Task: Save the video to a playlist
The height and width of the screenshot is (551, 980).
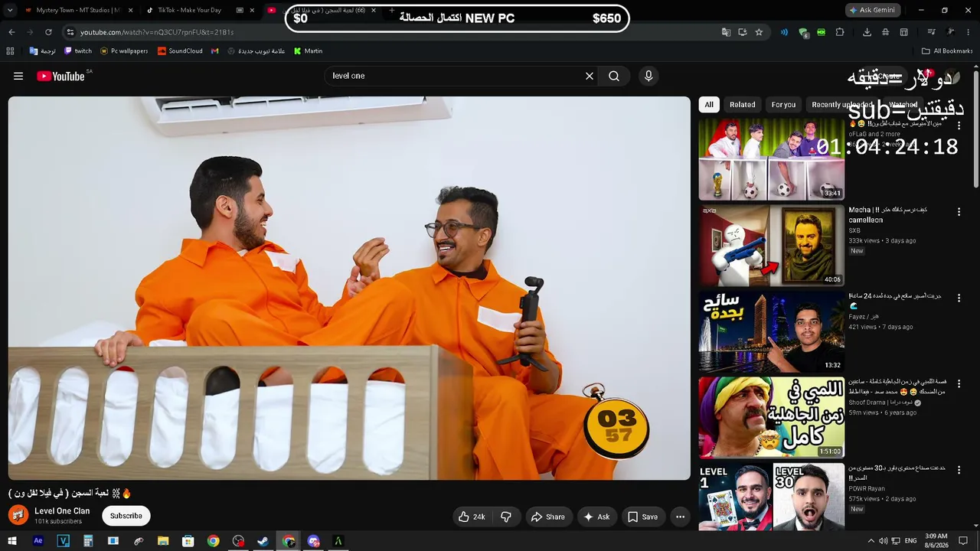Action: coord(643,517)
